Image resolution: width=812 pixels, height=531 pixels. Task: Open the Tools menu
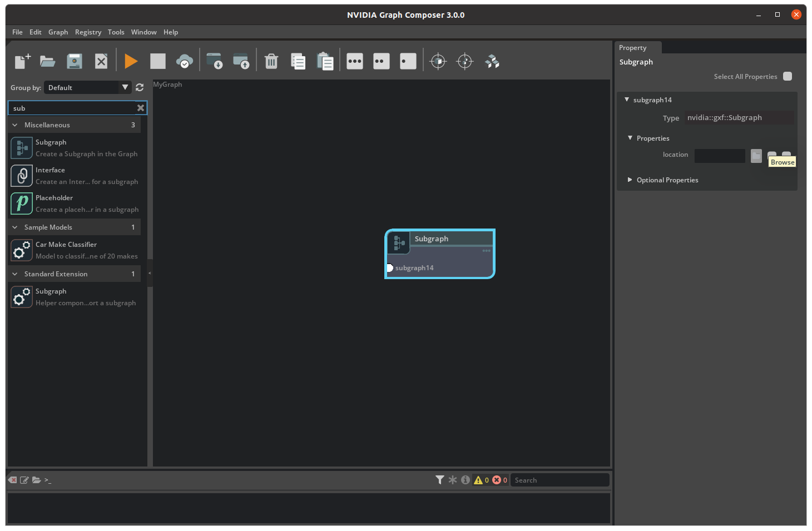116,32
